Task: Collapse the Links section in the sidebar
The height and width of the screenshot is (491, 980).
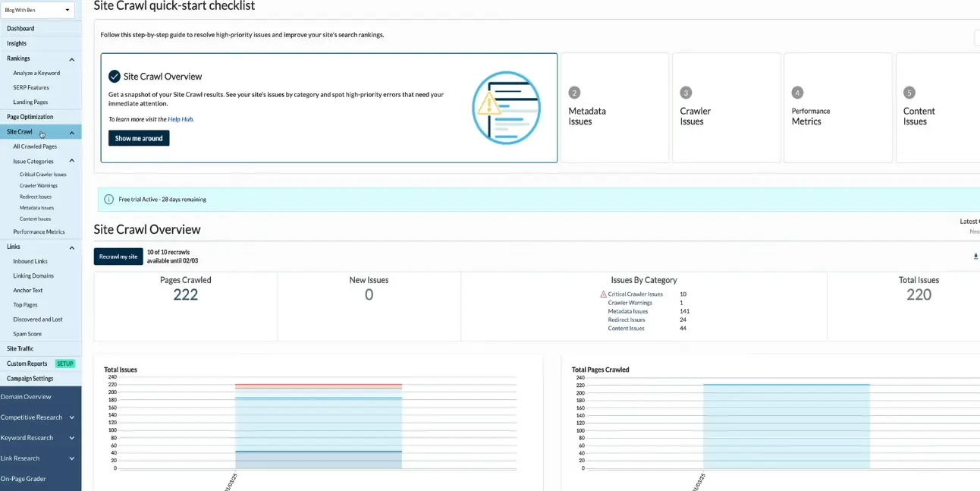Action: pyautogui.click(x=71, y=246)
